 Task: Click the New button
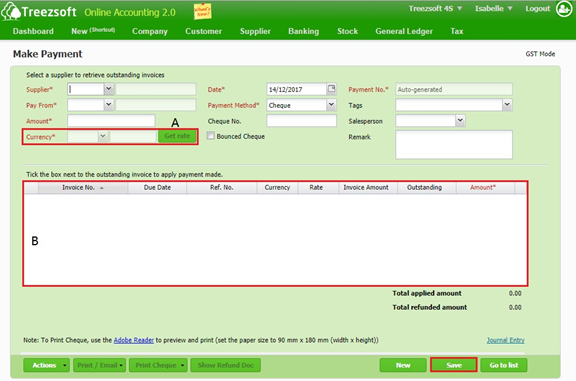tap(403, 365)
